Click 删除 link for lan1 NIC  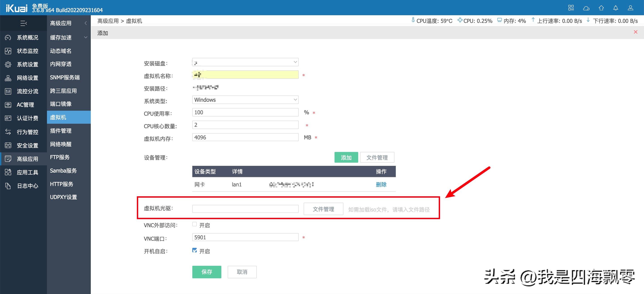(381, 185)
